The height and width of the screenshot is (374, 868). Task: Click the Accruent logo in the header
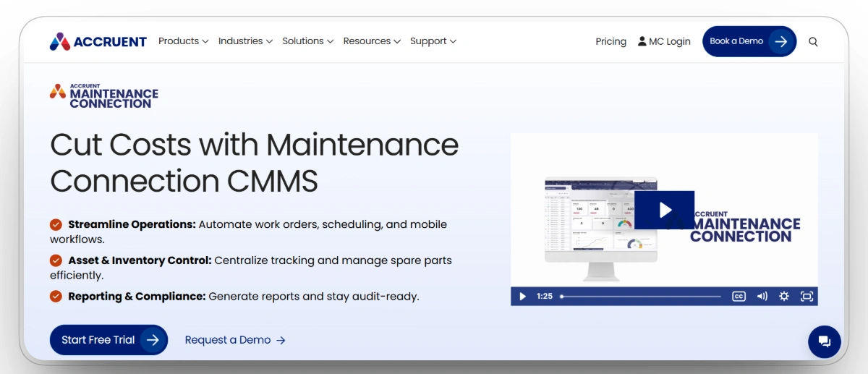coord(98,41)
